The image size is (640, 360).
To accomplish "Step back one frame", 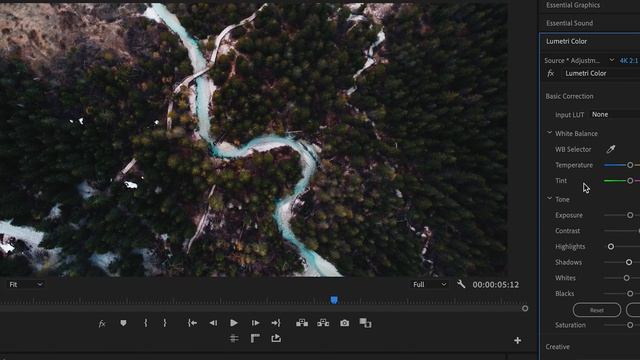I will point(213,323).
